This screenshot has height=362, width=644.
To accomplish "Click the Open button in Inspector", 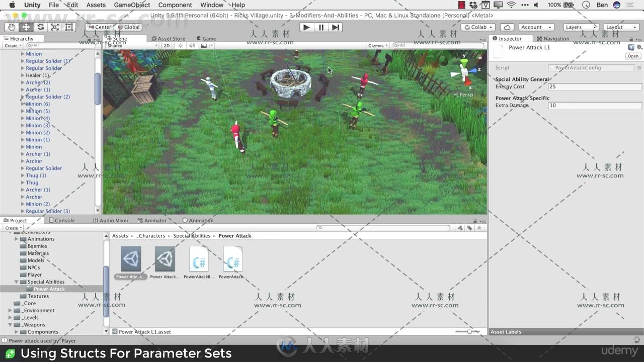I will point(633,56).
